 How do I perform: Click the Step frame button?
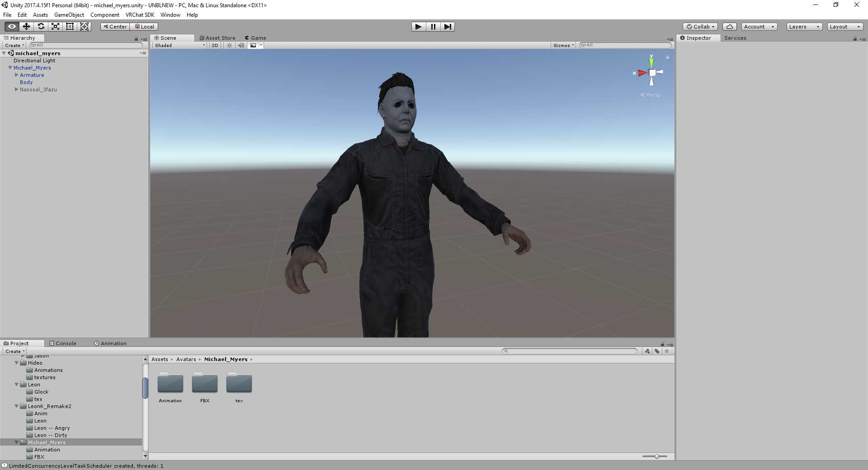pyautogui.click(x=448, y=27)
